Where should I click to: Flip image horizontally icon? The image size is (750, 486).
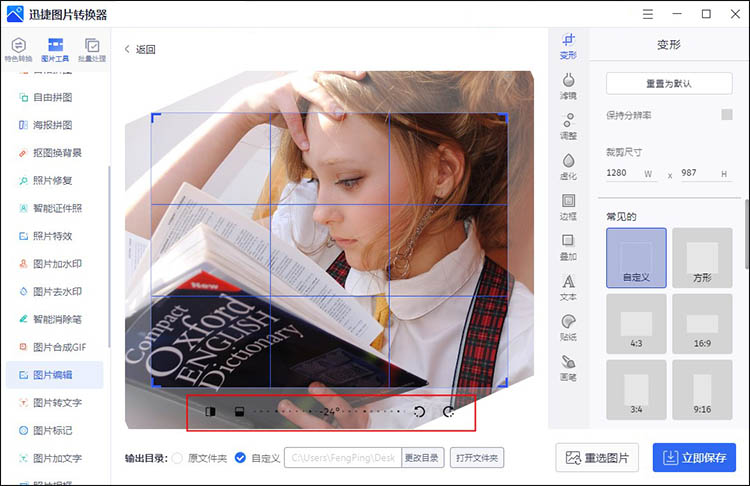210,411
